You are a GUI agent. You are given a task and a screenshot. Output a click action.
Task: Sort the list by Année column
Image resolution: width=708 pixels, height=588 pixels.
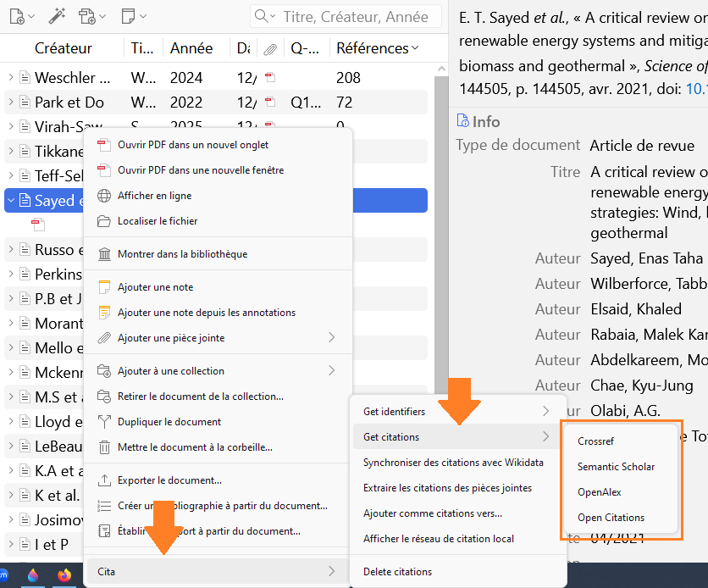click(x=191, y=49)
